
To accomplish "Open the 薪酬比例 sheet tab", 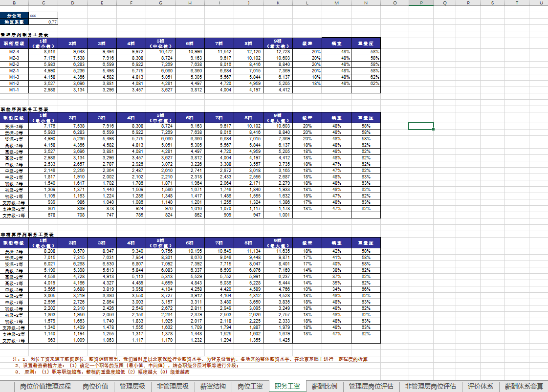I will coord(324,386).
